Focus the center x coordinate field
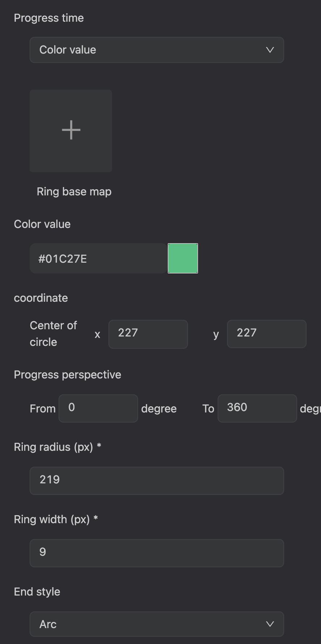The width and height of the screenshot is (321, 644). pos(148,334)
